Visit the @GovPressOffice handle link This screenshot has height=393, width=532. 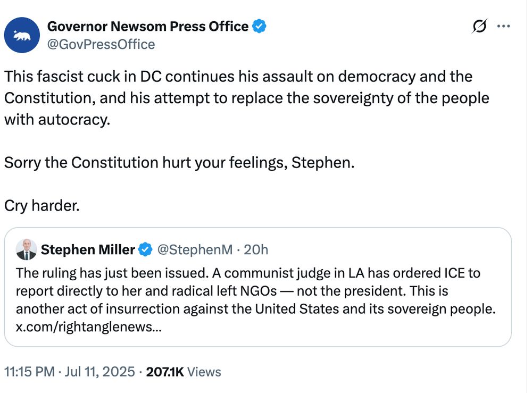point(101,44)
